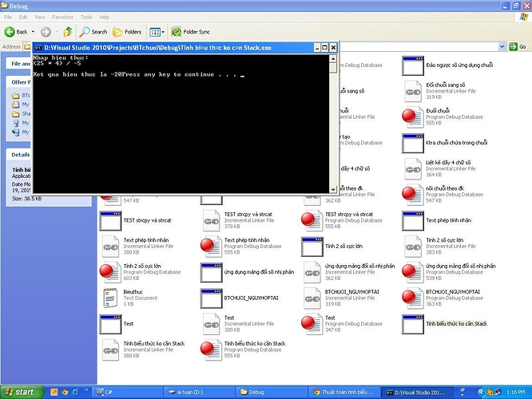
Task: Select the Test linker file, 308 KB
Action: click(212, 324)
